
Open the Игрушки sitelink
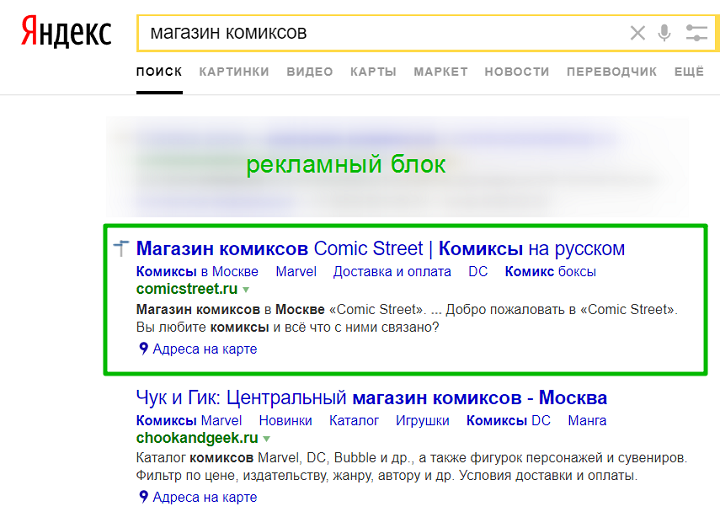422,420
